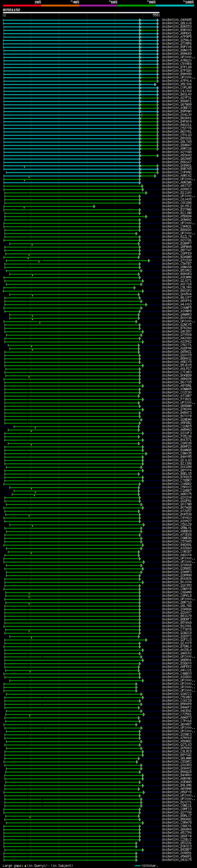Select the UniRef100_C9LMC8 label
Viewport: 197px width, 868px height.
pyautogui.click(x=177, y=751)
